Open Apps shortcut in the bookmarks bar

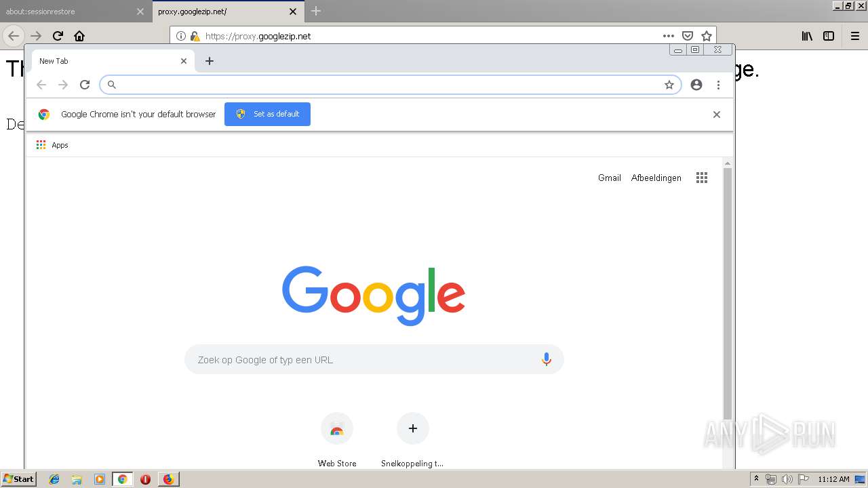pos(52,145)
